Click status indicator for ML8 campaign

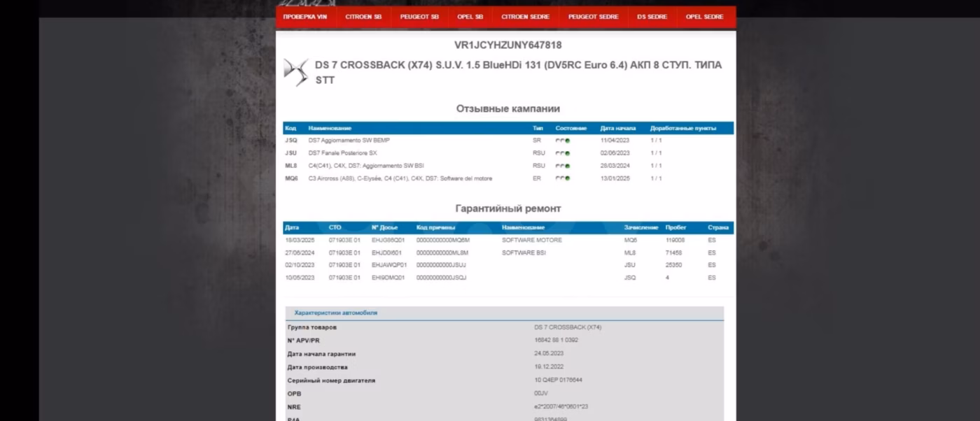pos(563,166)
